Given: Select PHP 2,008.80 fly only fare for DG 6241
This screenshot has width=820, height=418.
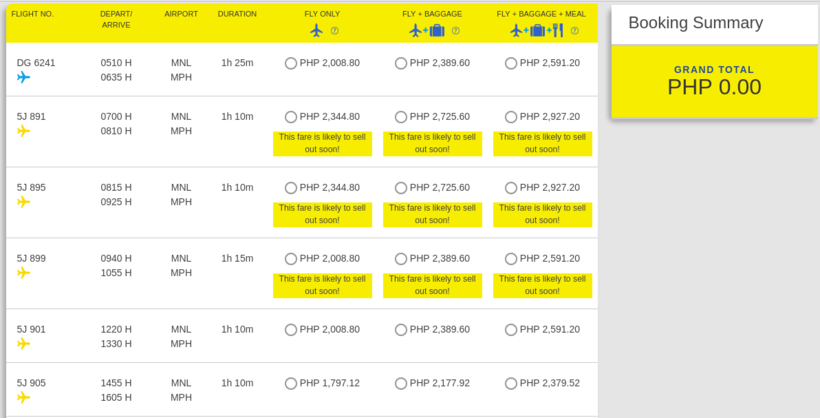Looking at the screenshot, I should point(291,63).
